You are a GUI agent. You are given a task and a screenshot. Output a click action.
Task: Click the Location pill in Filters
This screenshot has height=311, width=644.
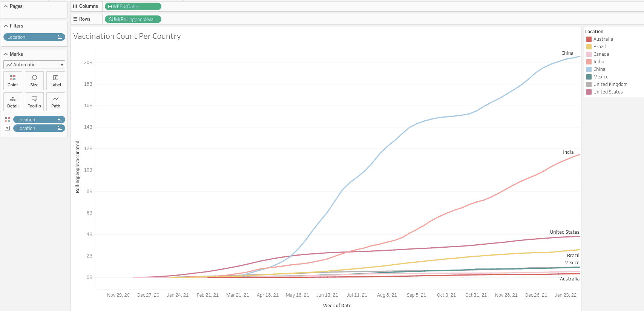(34, 37)
